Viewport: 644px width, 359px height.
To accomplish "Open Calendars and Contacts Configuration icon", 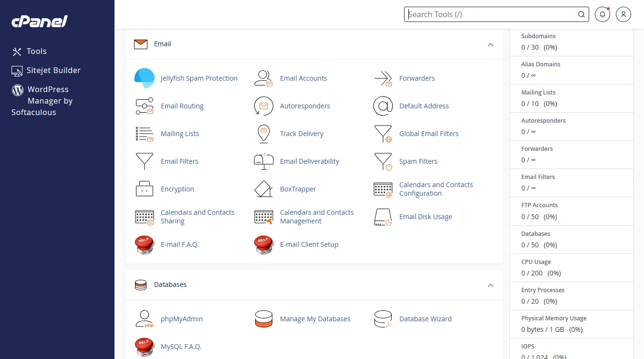I will pyautogui.click(x=383, y=189).
